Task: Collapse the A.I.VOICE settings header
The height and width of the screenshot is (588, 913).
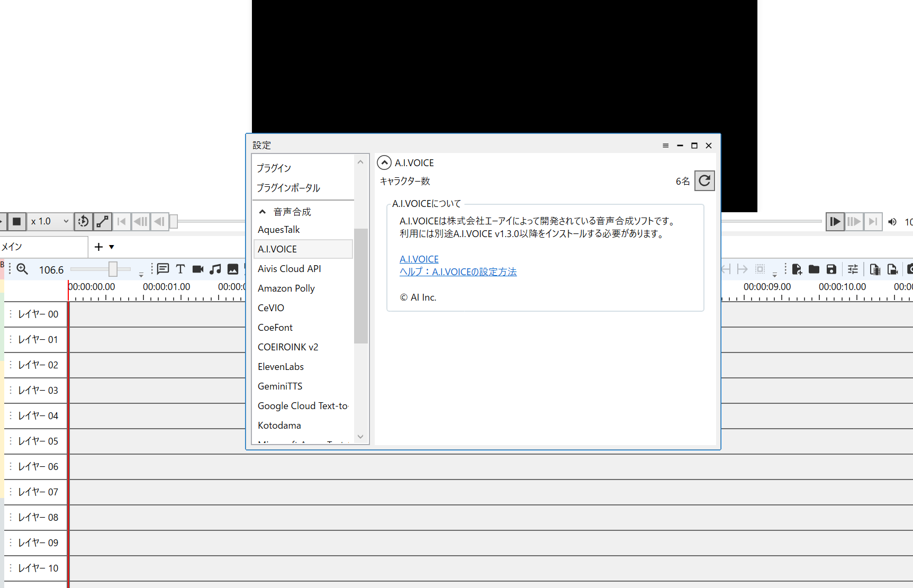Action: click(384, 163)
